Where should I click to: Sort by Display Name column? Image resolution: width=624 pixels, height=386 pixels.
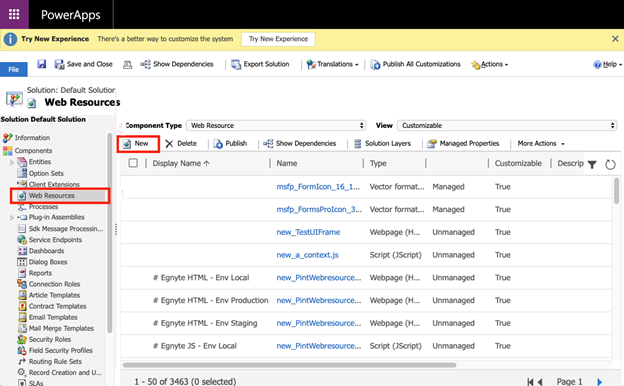coord(181,163)
